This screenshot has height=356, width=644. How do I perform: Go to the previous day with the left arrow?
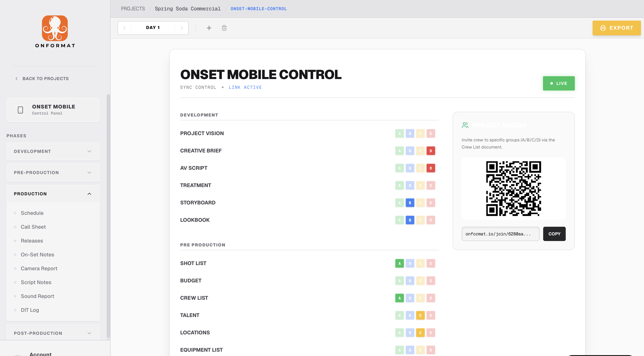pos(124,28)
